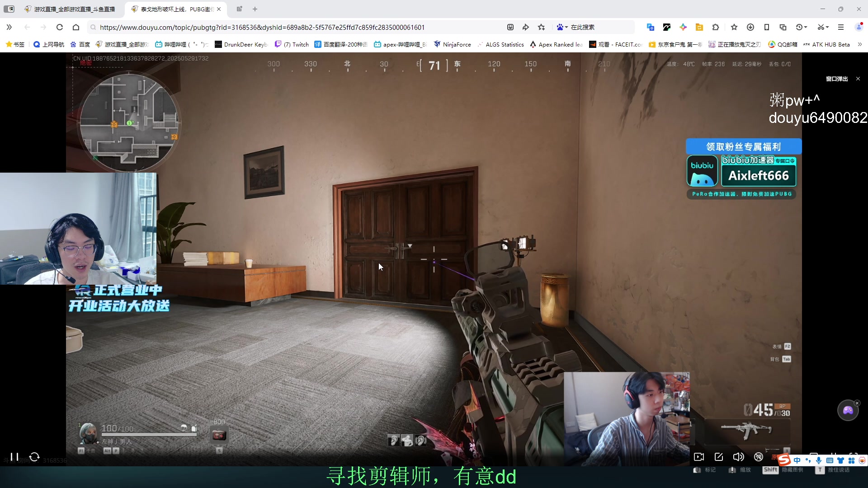Open the puzzle-piece extensions menu
The image size is (868, 488).
pos(716,27)
